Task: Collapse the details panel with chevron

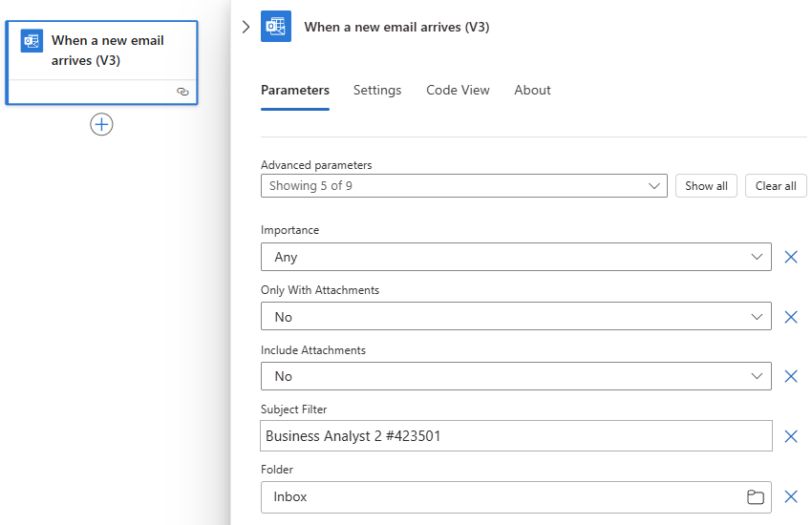Action: pyautogui.click(x=246, y=27)
